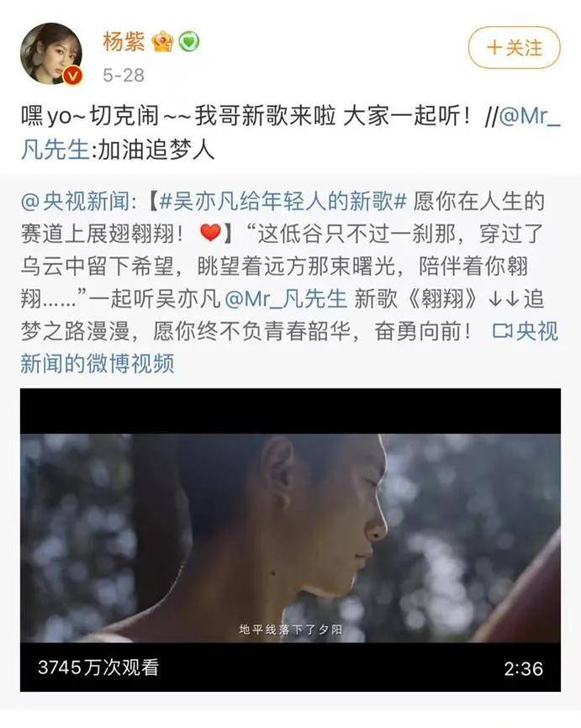Click the 5-28 post date

click(124, 75)
